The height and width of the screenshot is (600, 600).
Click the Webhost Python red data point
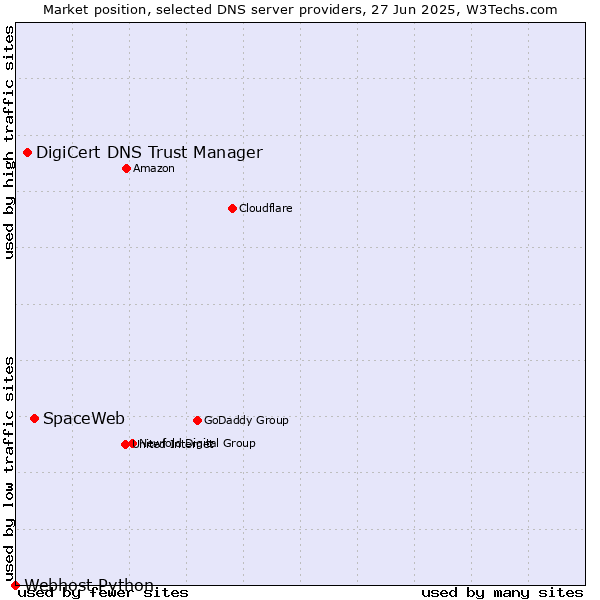[x=15, y=585]
